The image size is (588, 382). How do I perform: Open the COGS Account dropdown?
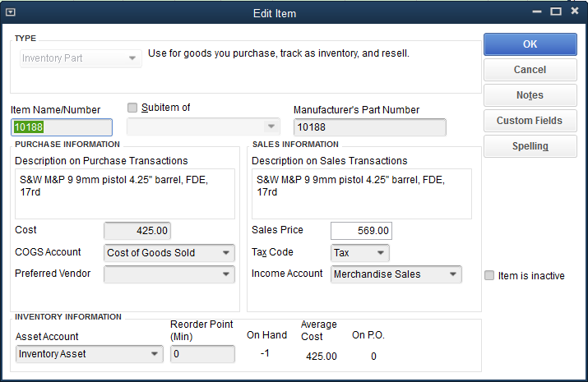pos(169,253)
